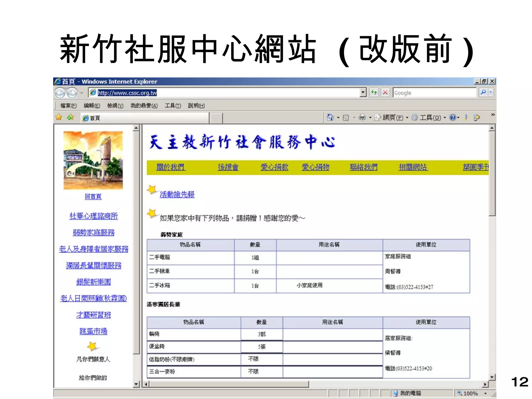Click the Google search box

tap(435, 92)
